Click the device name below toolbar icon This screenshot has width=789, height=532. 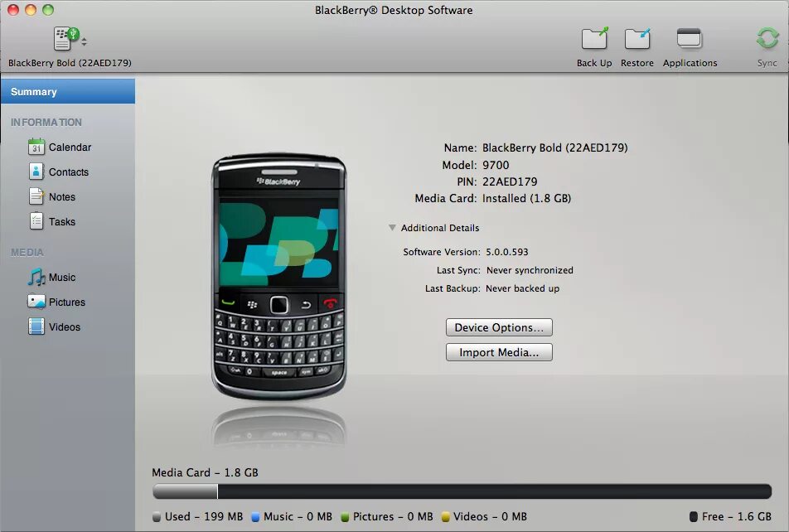coord(70,63)
